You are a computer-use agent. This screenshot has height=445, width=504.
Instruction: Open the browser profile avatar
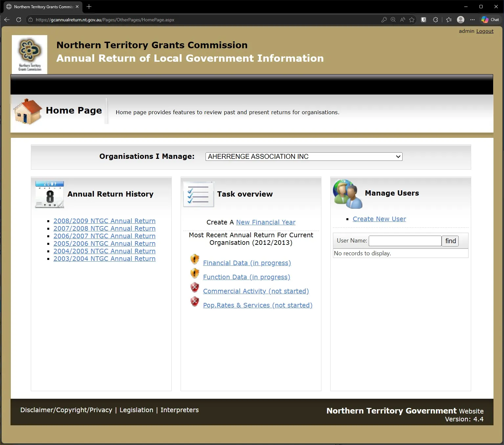click(461, 20)
